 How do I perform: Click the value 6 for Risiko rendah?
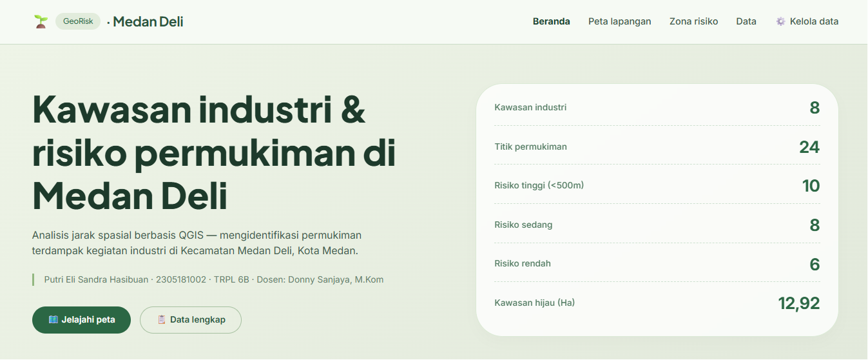pyautogui.click(x=815, y=265)
